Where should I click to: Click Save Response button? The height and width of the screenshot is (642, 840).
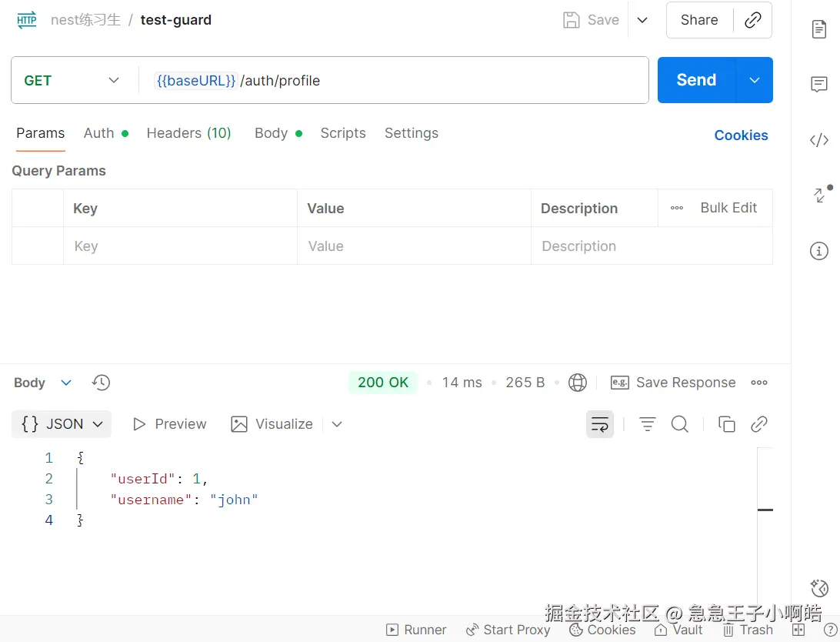[673, 383]
